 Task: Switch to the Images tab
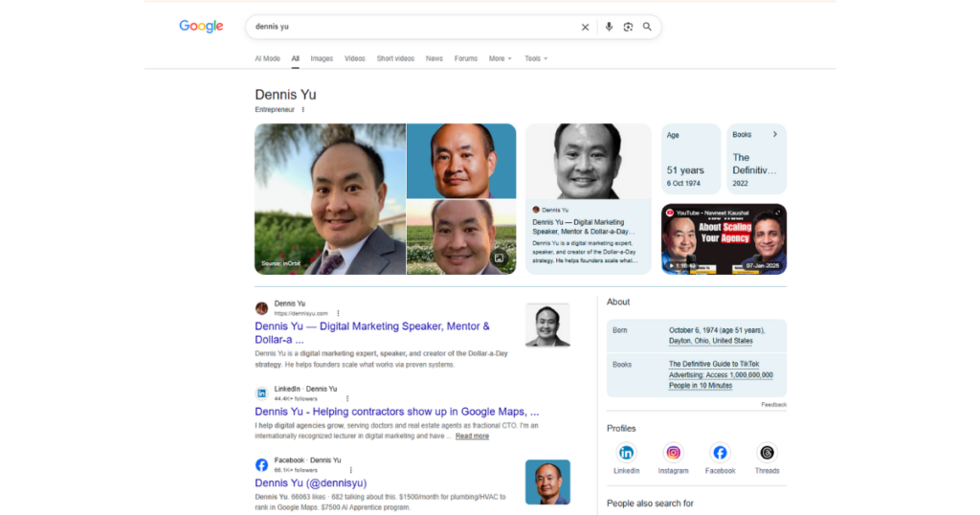pyautogui.click(x=322, y=58)
